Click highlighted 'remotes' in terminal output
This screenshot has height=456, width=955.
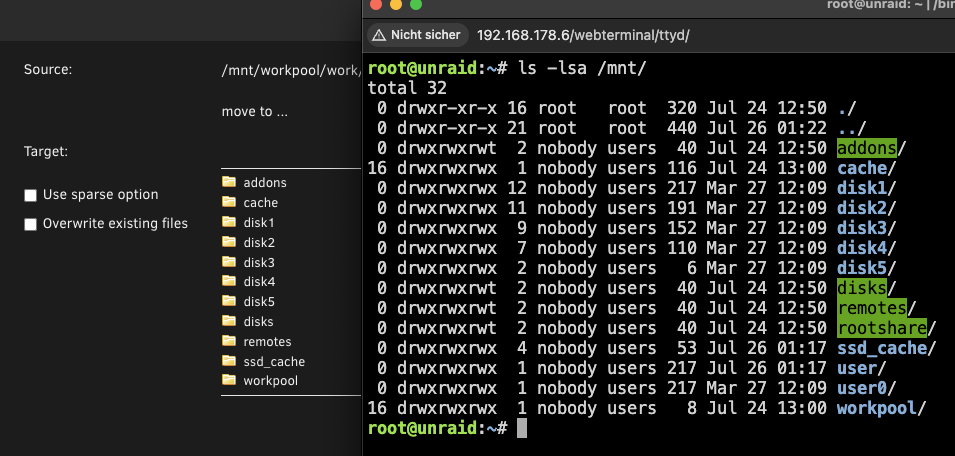872,308
